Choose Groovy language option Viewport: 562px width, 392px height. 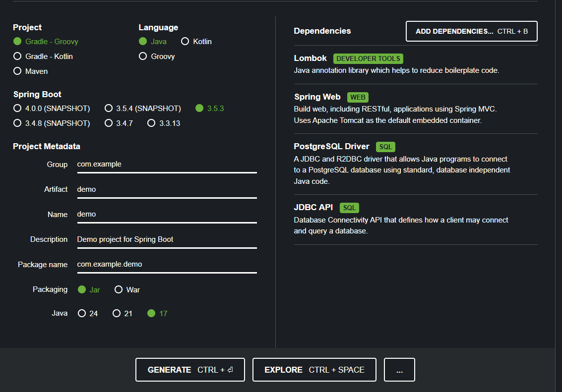coord(157,56)
